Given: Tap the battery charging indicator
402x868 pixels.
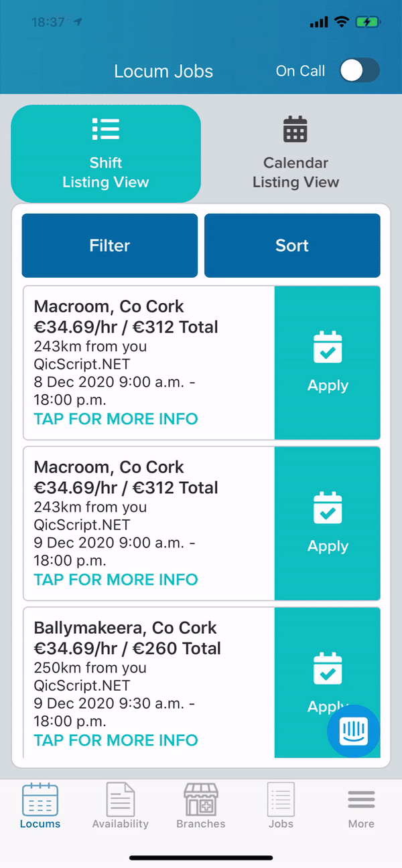Looking at the screenshot, I should point(368,22).
